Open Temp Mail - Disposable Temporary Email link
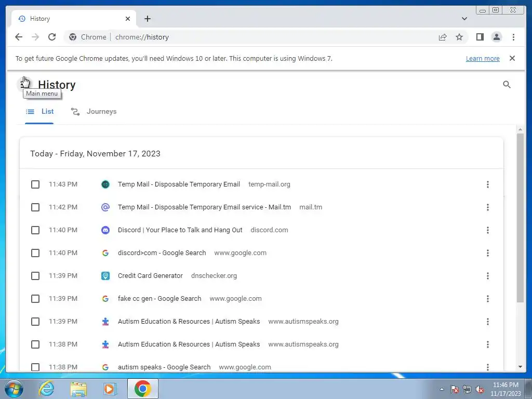Image resolution: width=532 pixels, height=399 pixels. [179, 184]
